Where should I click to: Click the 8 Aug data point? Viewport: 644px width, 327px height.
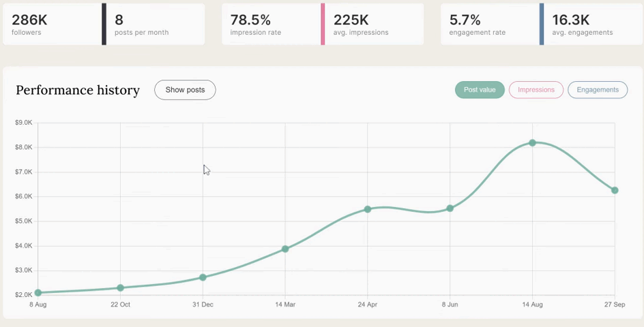coord(38,293)
